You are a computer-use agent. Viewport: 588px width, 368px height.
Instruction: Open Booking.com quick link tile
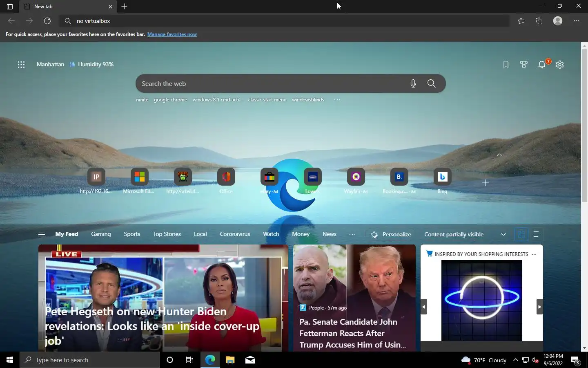pos(399,177)
